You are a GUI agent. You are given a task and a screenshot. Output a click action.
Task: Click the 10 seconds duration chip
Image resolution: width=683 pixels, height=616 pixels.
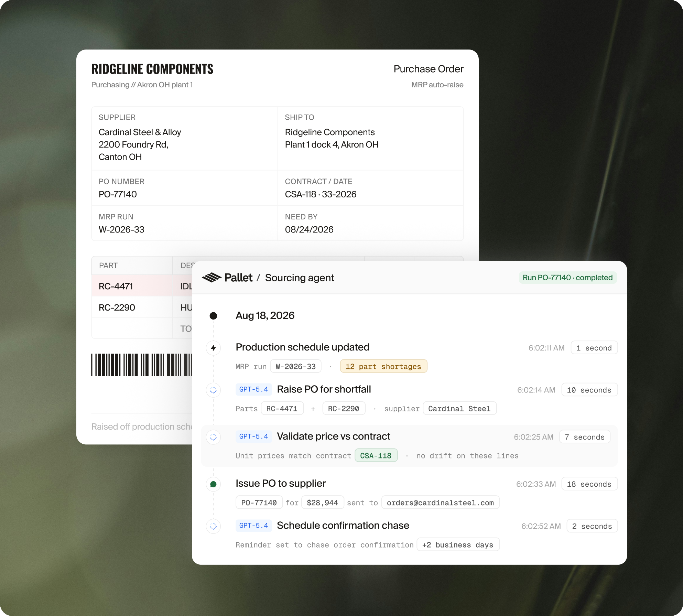coord(589,390)
